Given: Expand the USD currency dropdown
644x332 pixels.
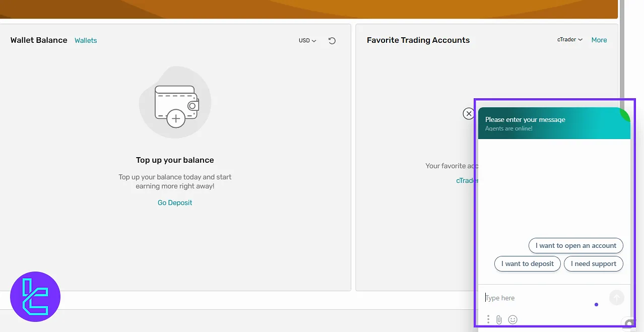Looking at the screenshot, I should 307,40.
